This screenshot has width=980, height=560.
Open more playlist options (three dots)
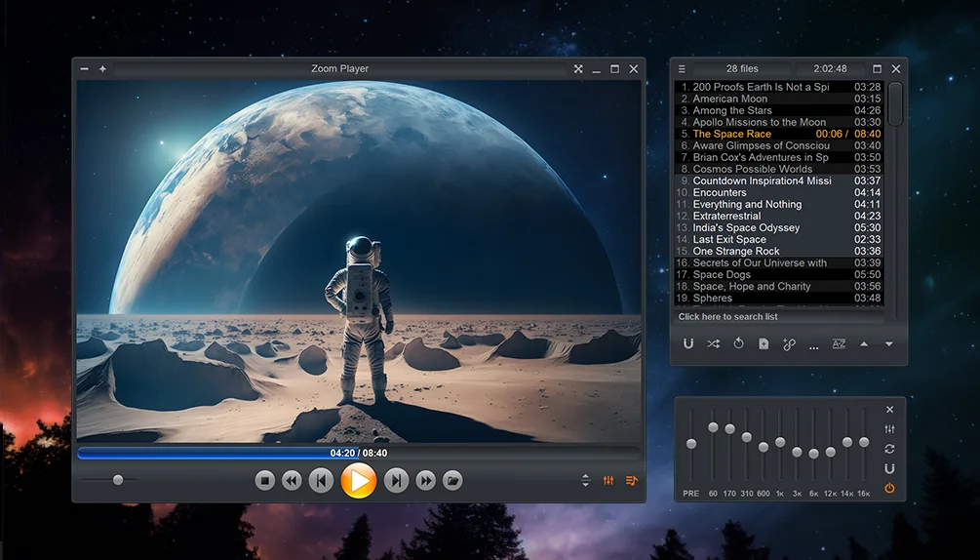coord(813,347)
